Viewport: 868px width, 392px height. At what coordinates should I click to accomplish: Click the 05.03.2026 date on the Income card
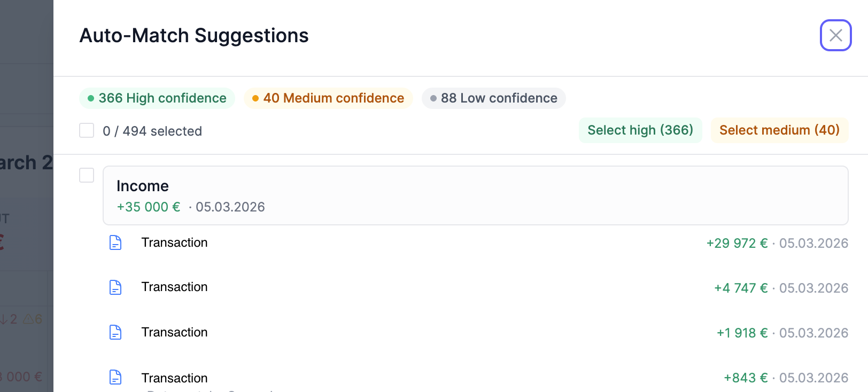230,207
